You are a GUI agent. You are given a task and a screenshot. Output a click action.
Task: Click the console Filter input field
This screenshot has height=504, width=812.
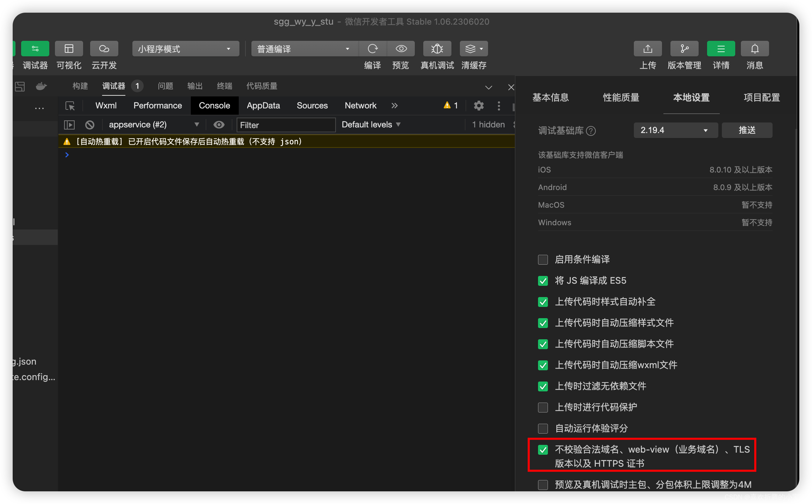[286, 125]
